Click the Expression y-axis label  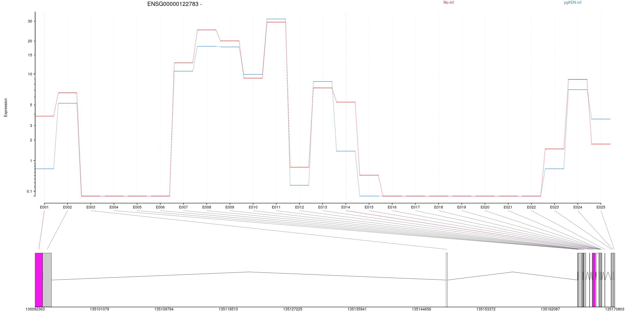[6, 108]
